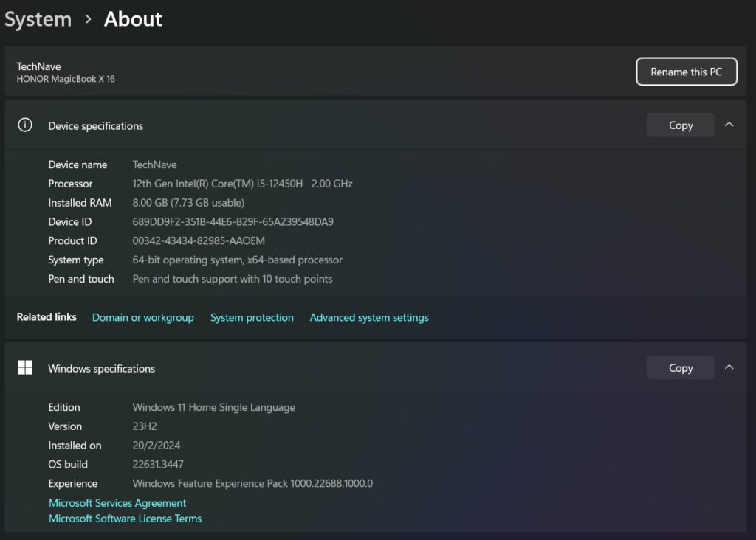Open Microsoft Software License Terms link

click(x=126, y=519)
